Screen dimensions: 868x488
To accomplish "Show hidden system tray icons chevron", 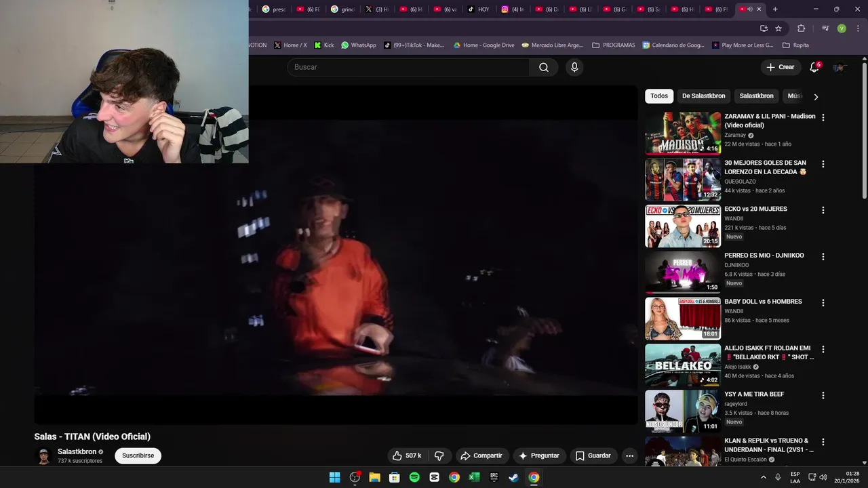I will (x=764, y=477).
